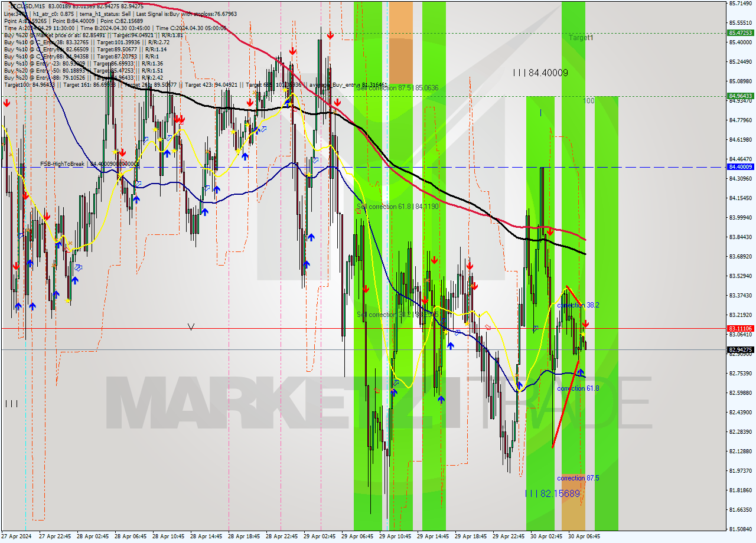Click price axis value 83.52940
This screenshot has height=543, width=756.
(740, 276)
